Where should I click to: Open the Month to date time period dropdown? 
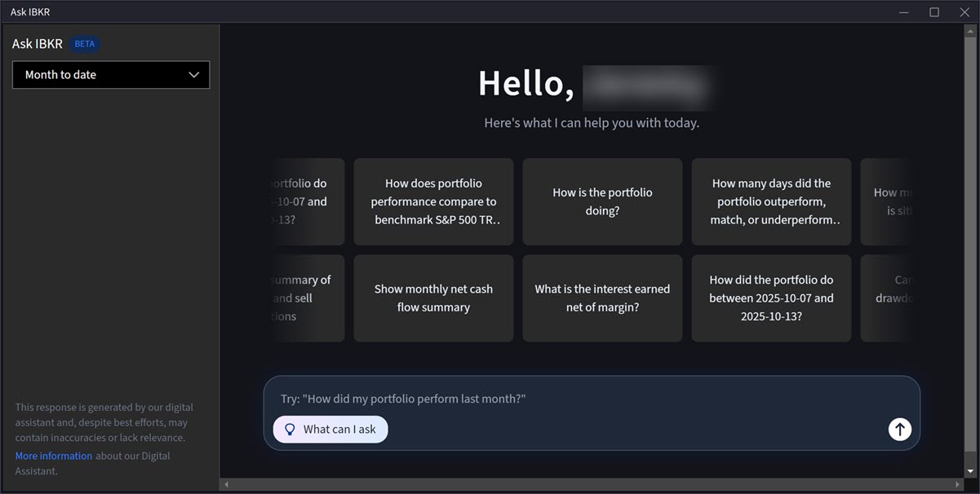point(111,74)
